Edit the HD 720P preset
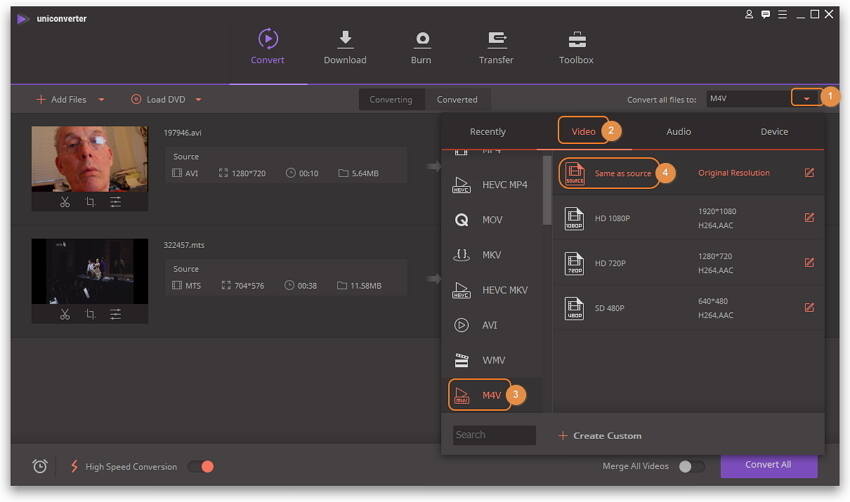850x502 pixels. (x=809, y=263)
